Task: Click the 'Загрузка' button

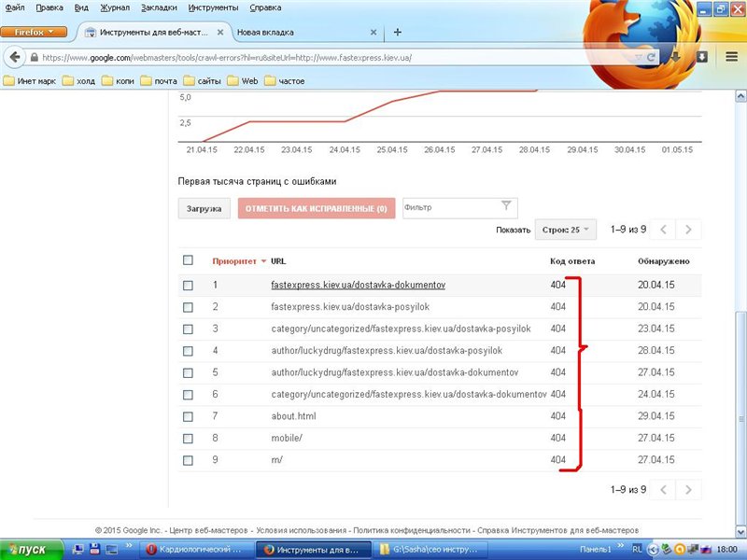Action: coord(204,208)
